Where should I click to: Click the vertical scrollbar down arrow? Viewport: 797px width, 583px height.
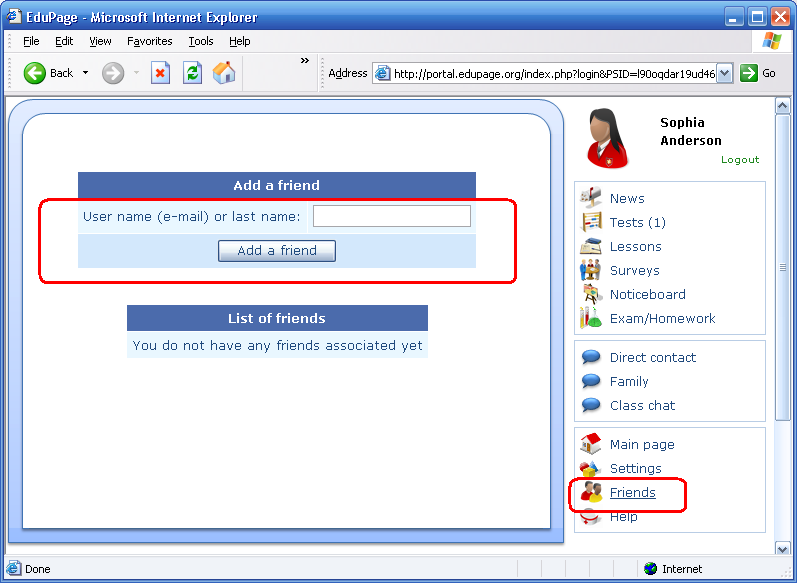[x=783, y=548]
